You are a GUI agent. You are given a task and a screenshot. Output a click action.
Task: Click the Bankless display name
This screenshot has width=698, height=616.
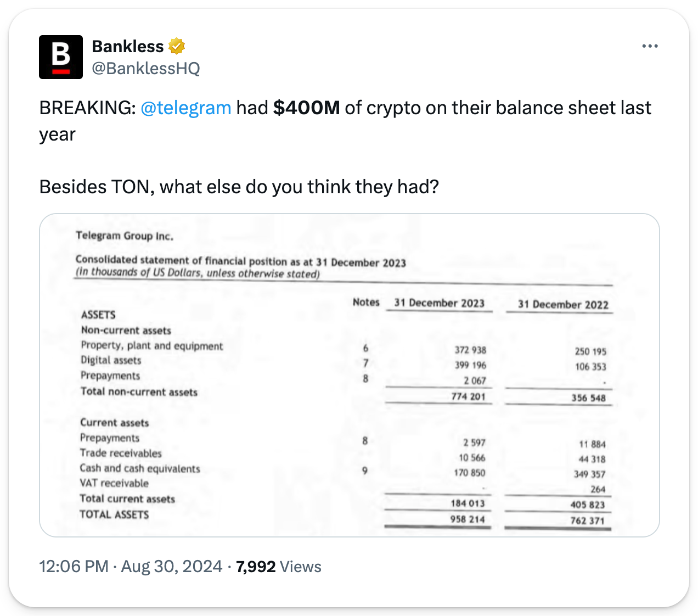pos(128,47)
